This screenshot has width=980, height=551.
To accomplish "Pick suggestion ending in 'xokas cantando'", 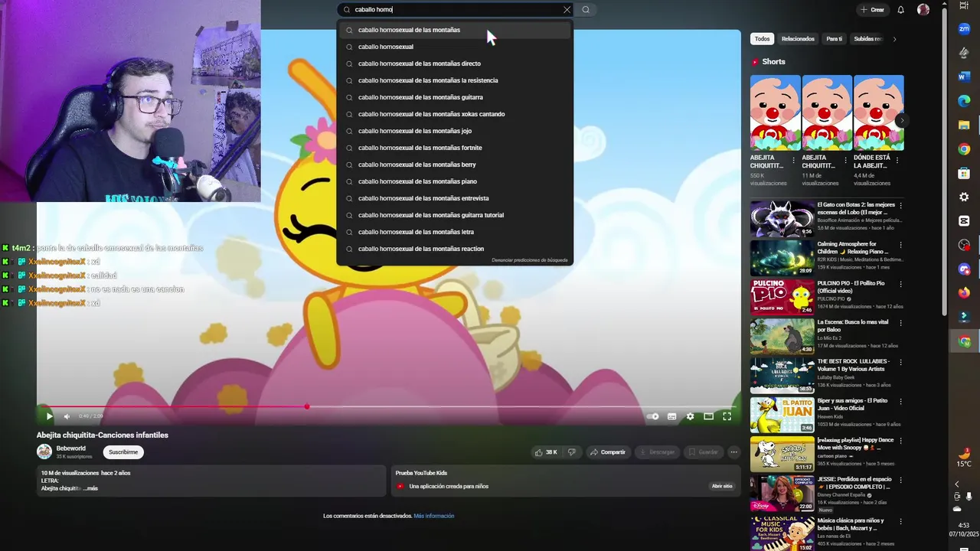I will [x=455, y=114].
